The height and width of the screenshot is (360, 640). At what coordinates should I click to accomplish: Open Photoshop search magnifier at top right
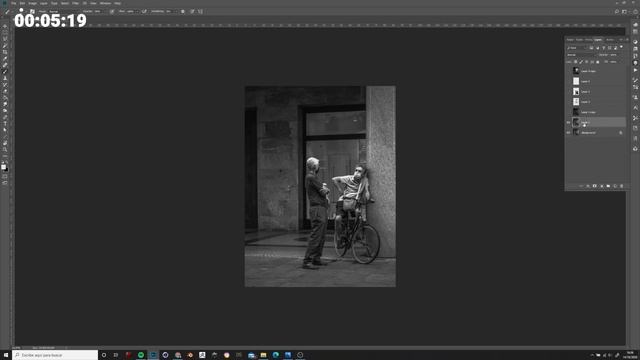617,11
